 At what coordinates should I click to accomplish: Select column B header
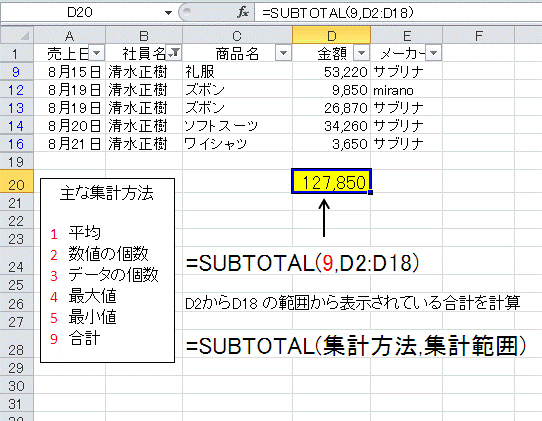(x=144, y=36)
